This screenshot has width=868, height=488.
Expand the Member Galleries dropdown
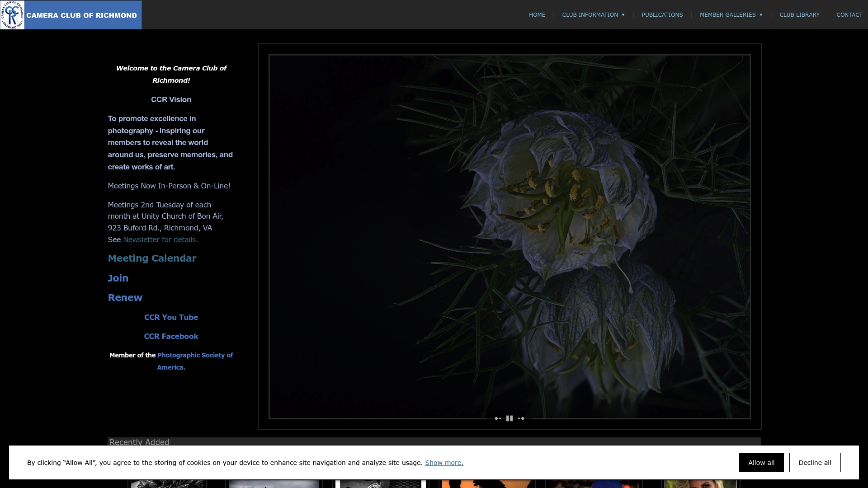click(x=731, y=15)
